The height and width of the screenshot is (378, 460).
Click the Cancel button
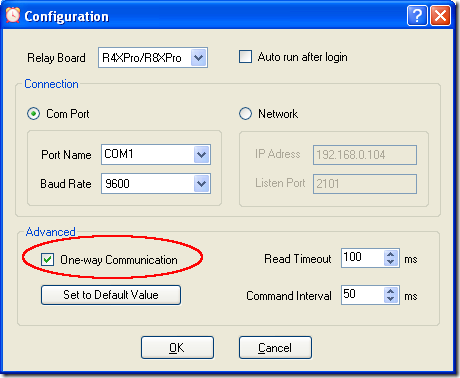[x=275, y=347]
